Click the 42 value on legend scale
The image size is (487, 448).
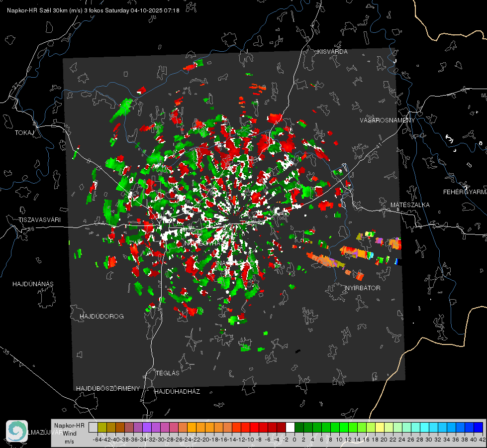(483, 440)
